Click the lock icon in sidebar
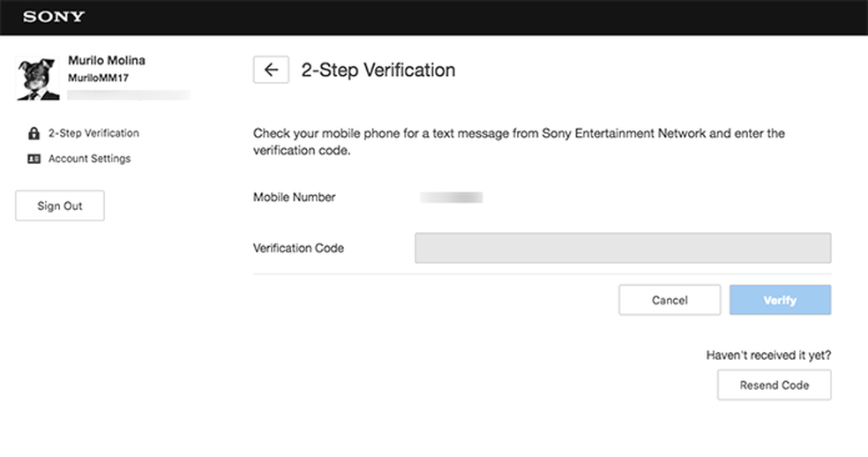This screenshot has height=457, width=868. [x=34, y=134]
